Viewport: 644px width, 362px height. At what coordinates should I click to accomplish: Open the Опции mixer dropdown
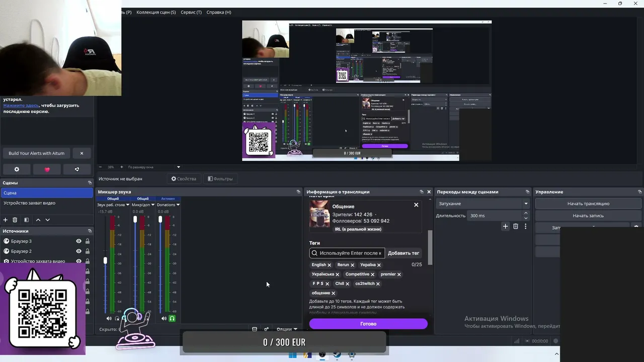click(287, 329)
